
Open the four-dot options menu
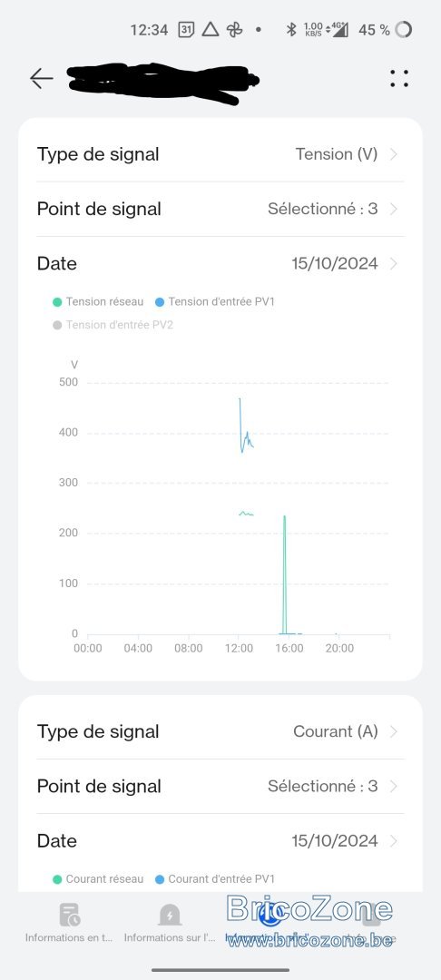(399, 78)
